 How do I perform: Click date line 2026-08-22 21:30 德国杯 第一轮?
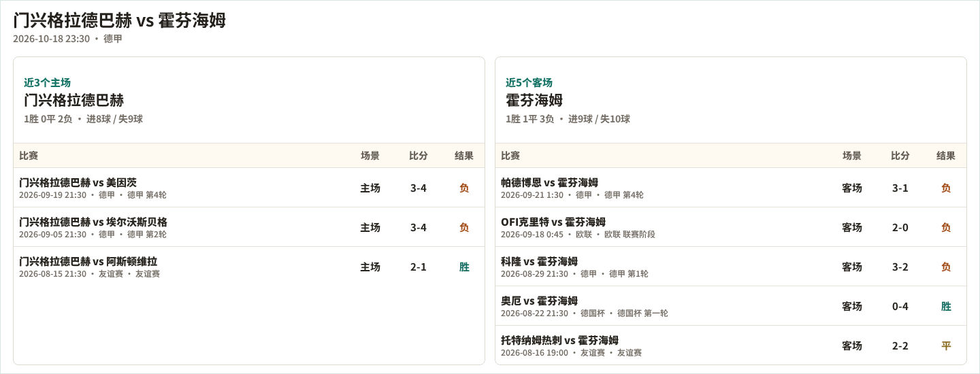585,313
